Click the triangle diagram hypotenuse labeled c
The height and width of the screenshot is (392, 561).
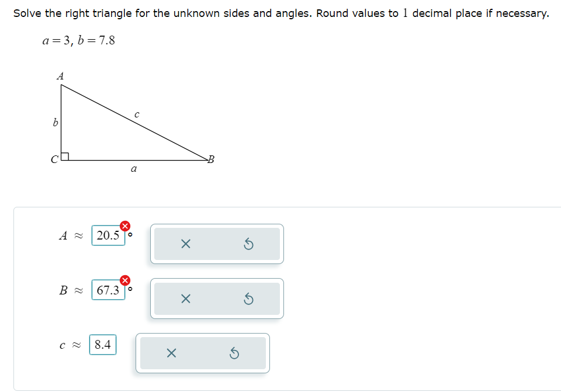click(x=136, y=113)
